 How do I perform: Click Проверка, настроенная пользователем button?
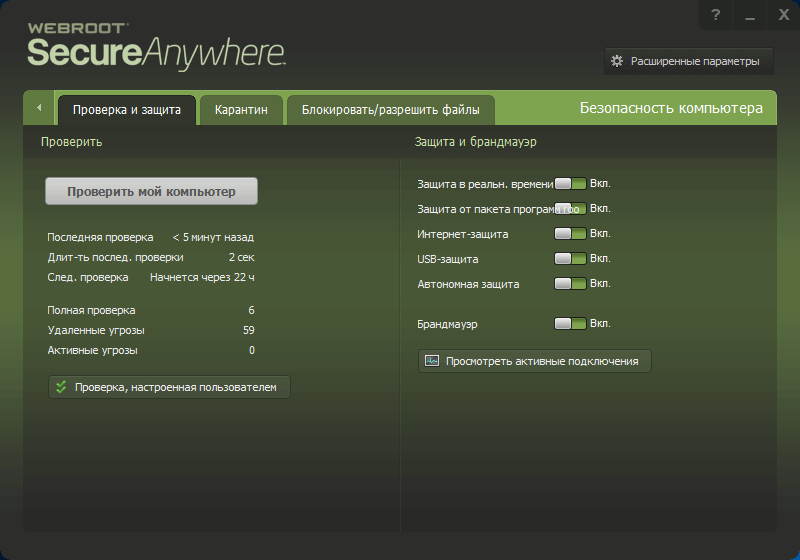169,387
